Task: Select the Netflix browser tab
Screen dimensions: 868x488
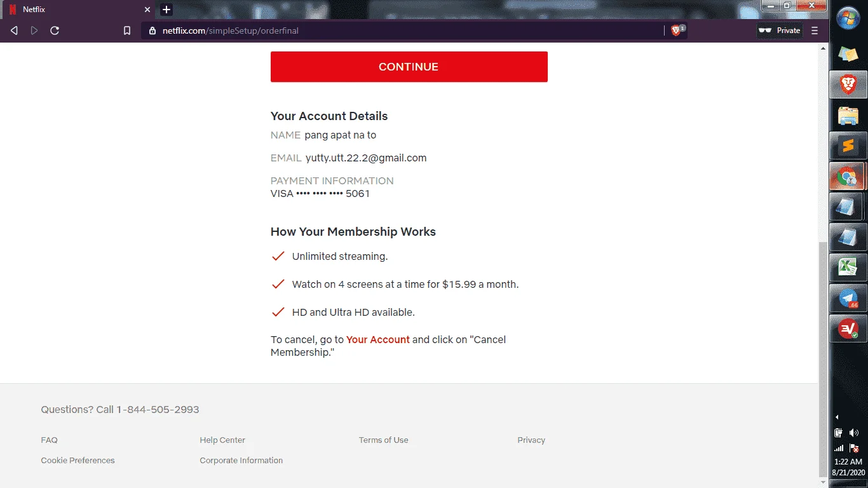Action: pos(78,10)
